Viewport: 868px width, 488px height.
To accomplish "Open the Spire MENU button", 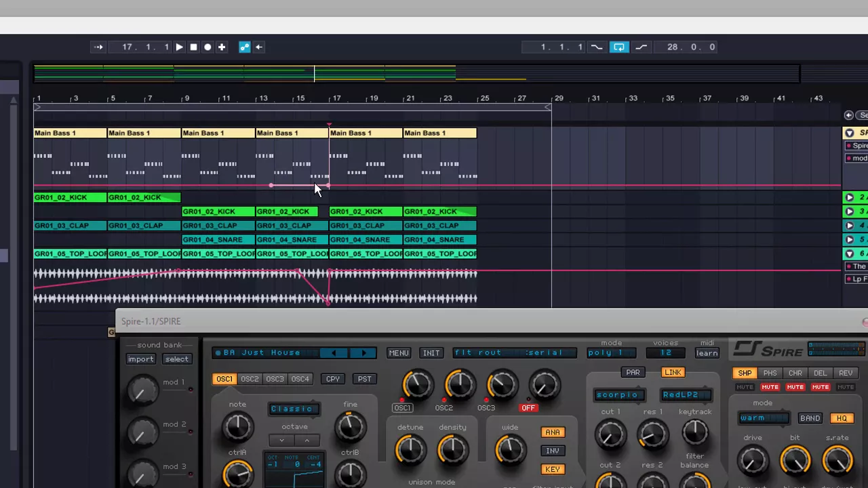I will coord(399,353).
